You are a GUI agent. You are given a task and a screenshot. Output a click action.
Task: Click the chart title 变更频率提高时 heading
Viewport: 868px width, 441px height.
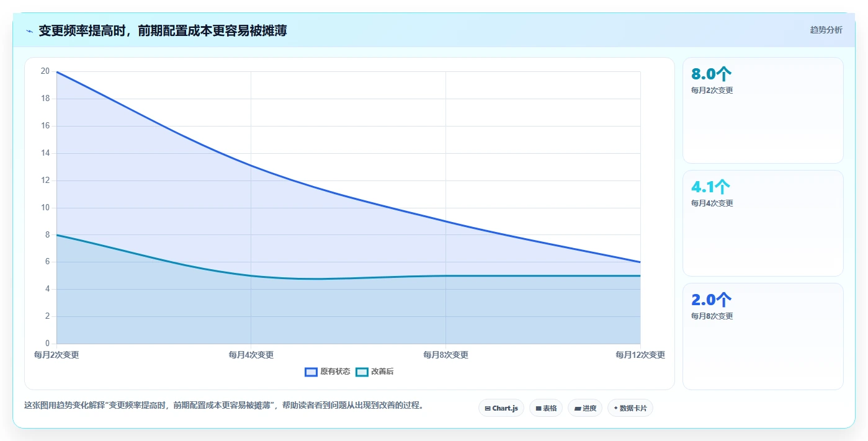[x=163, y=30]
